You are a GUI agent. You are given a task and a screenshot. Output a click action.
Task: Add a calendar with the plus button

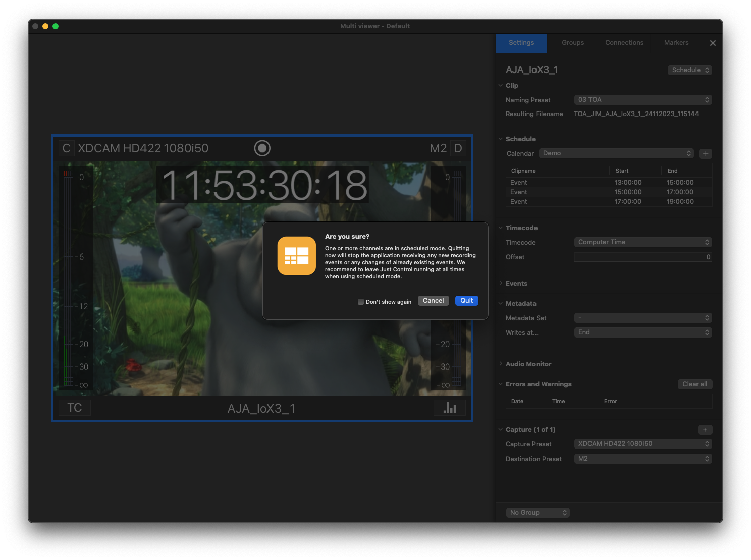click(x=706, y=153)
